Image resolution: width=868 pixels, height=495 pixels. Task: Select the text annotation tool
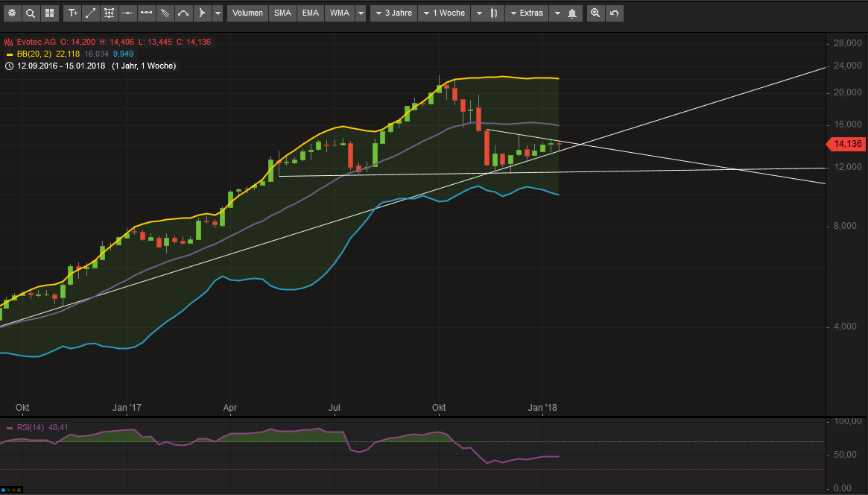click(x=72, y=13)
